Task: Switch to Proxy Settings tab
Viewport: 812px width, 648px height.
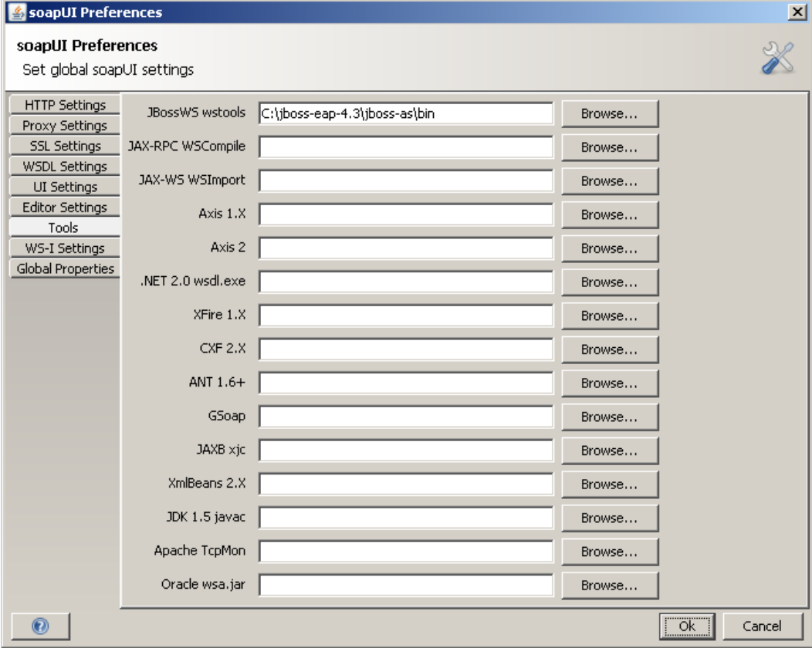Action: pos(65,126)
